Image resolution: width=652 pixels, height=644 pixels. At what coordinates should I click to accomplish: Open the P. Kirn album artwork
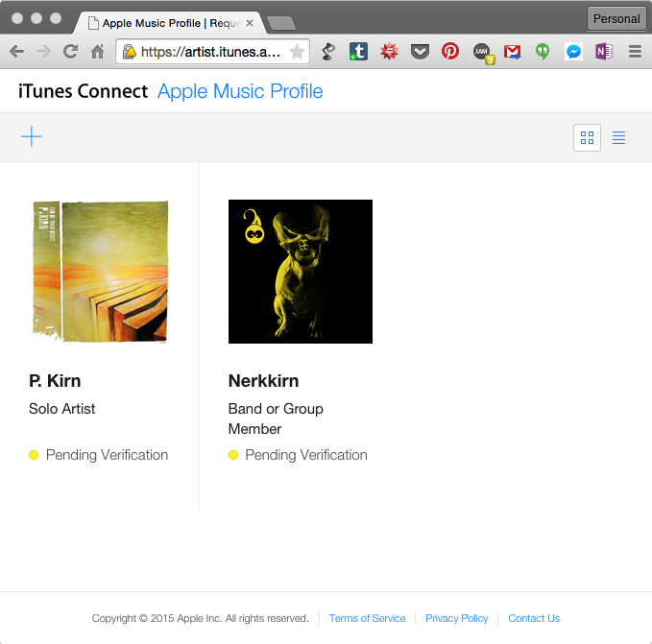coord(100,271)
